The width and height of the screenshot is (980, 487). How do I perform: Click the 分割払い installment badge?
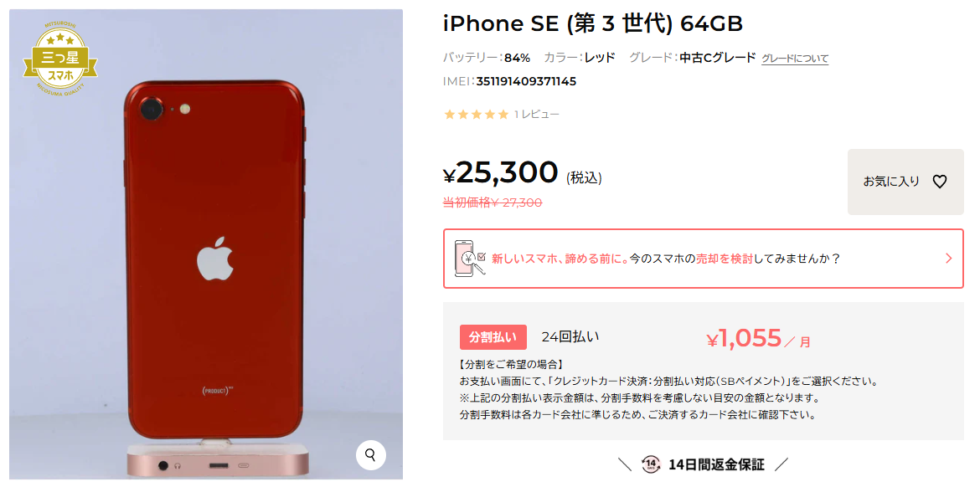pos(493,337)
